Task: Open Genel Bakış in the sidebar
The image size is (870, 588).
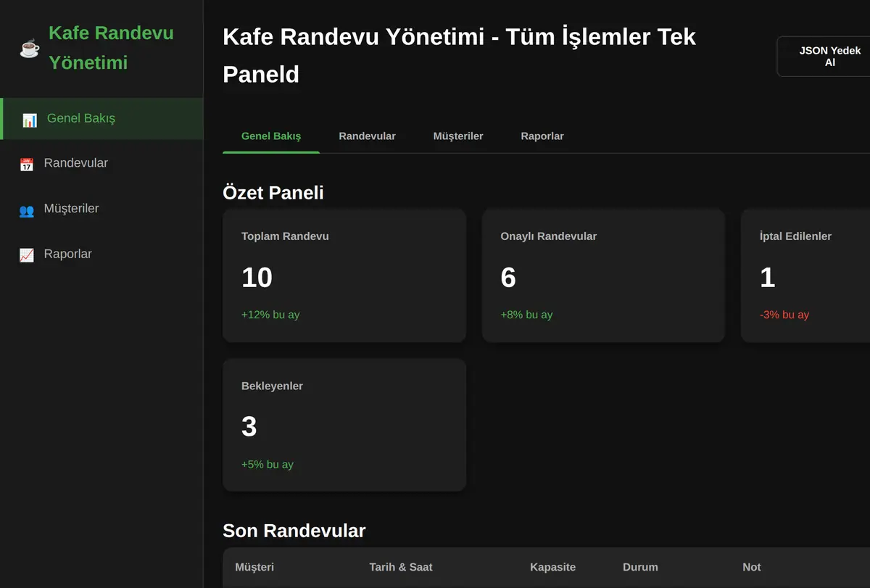Action: click(x=101, y=119)
